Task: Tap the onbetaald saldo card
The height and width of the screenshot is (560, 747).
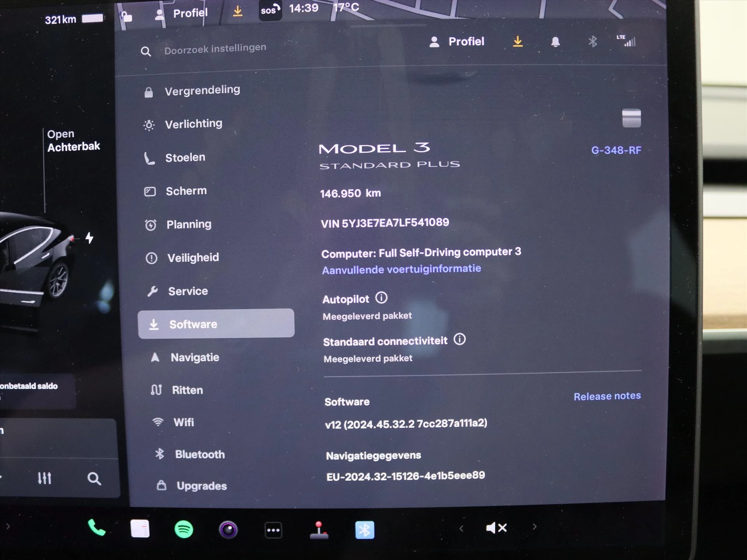Action: coord(37,392)
